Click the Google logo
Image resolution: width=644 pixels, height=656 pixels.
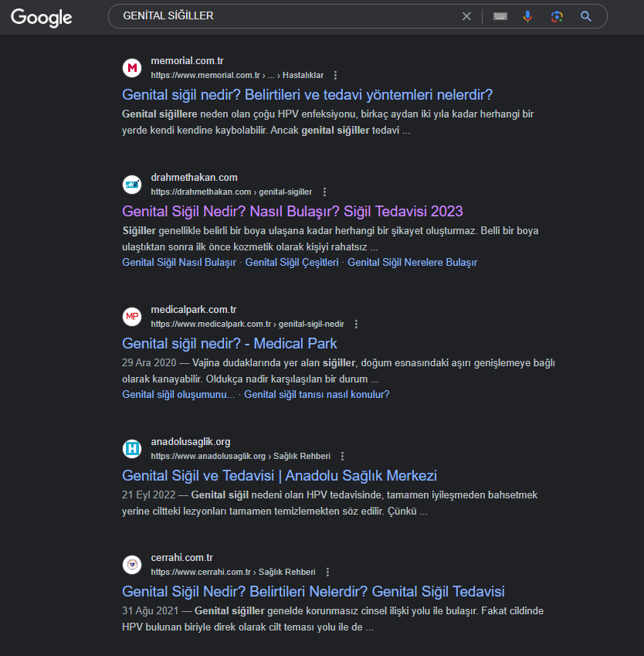coord(41,18)
